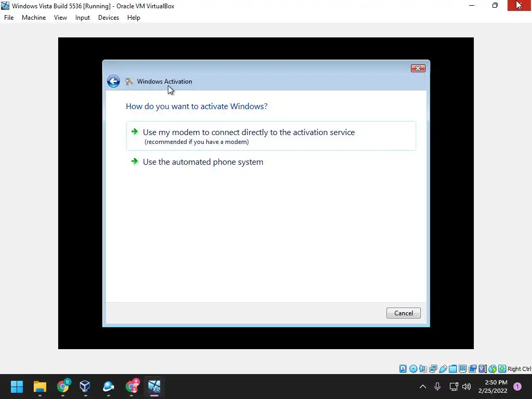Click the shared folders indicator icon
Viewport: 532px width, 399px height.
coord(453,369)
